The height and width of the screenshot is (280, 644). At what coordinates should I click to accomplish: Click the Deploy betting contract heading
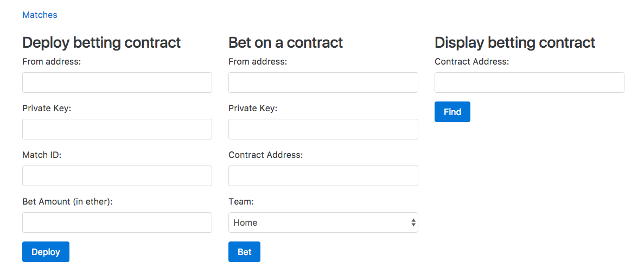101,42
